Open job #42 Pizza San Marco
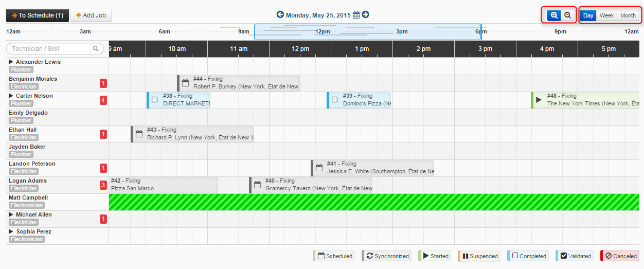 click(164, 185)
